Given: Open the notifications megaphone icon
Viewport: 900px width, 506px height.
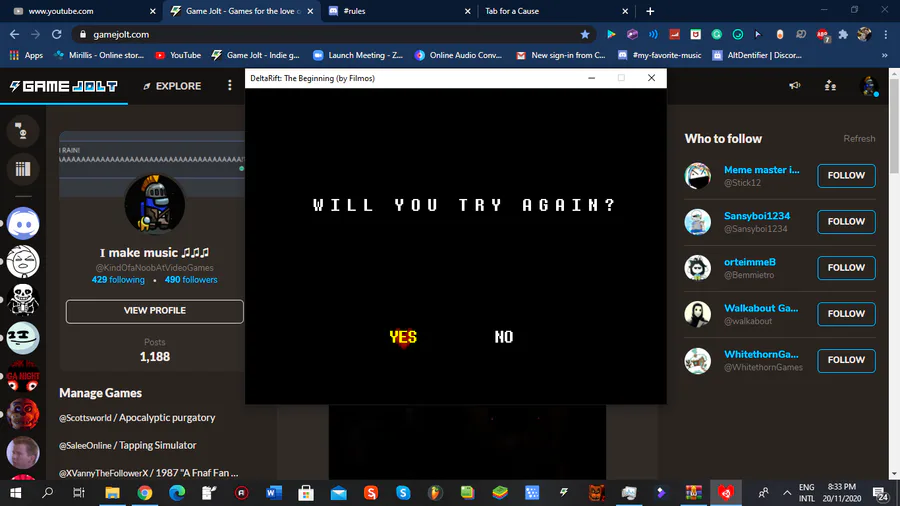Looking at the screenshot, I should (794, 85).
